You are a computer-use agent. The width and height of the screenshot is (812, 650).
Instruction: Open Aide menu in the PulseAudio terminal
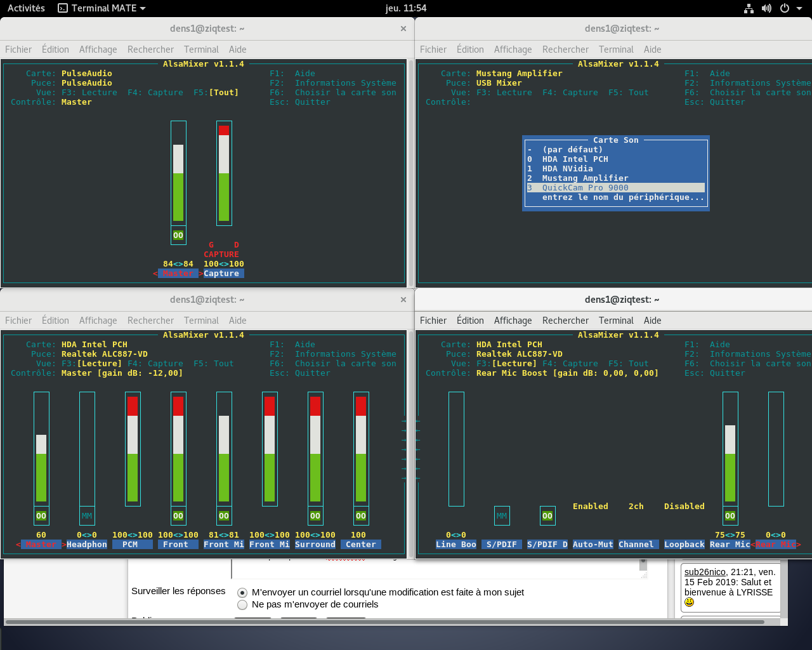[x=238, y=50]
